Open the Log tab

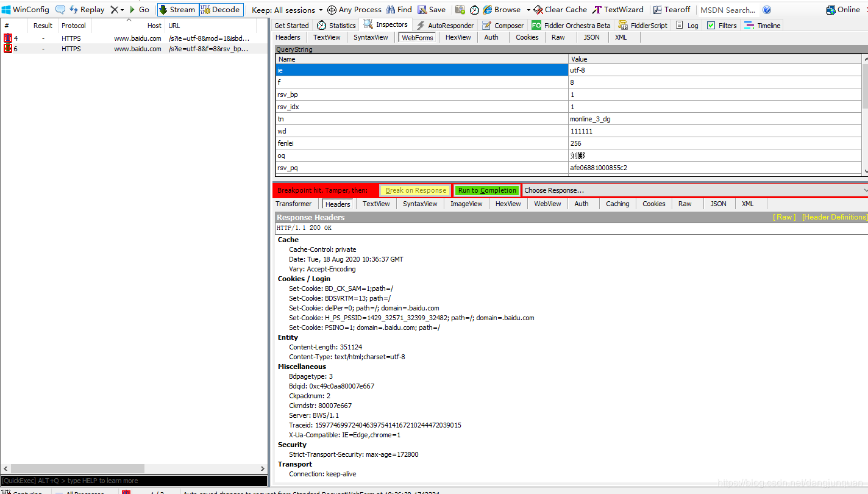(687, 26)
